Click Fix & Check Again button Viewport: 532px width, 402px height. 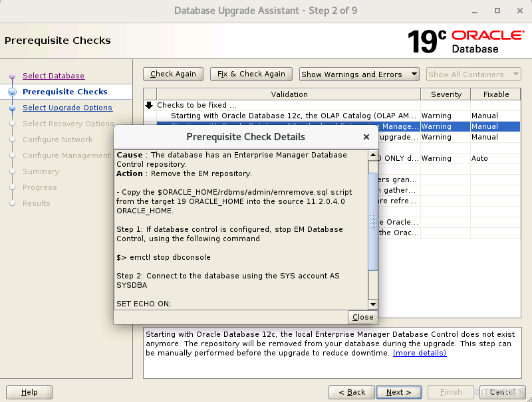click(251, 74)
